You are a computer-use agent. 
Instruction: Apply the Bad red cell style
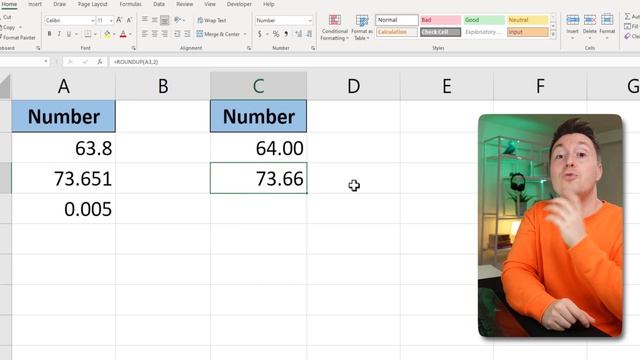click(440, 20)
